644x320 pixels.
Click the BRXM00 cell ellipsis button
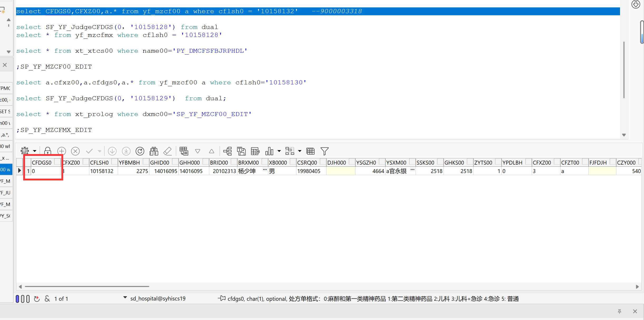pyautogui.click(x=265, y=170)
